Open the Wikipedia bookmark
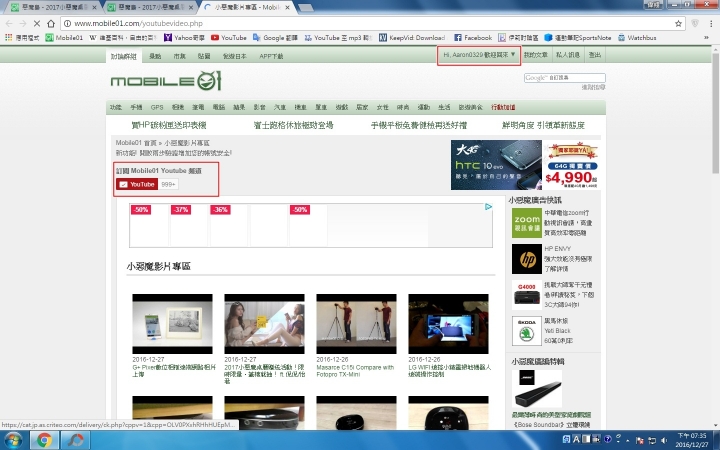720x450 pixels. [123, 38]
